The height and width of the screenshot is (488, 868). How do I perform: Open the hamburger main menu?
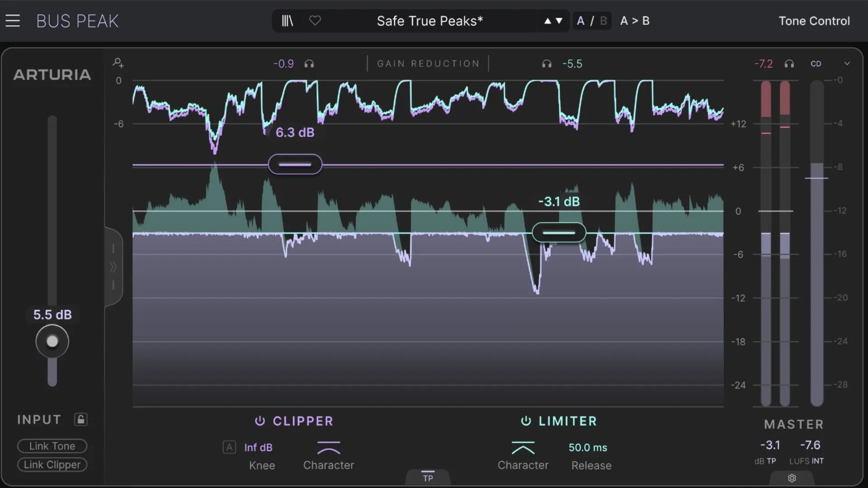pos(13,20)
